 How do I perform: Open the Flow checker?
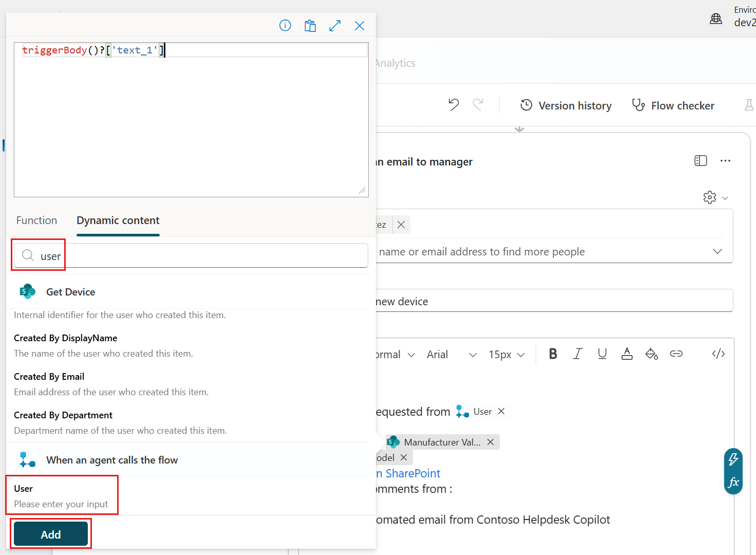(673, 105)
